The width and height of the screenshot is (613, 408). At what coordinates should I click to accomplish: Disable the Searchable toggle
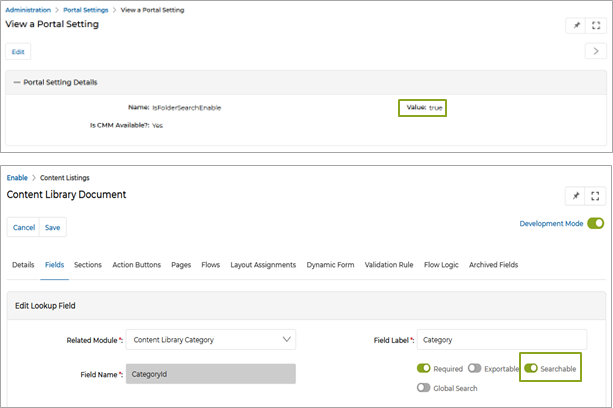(x=532, y=369)
